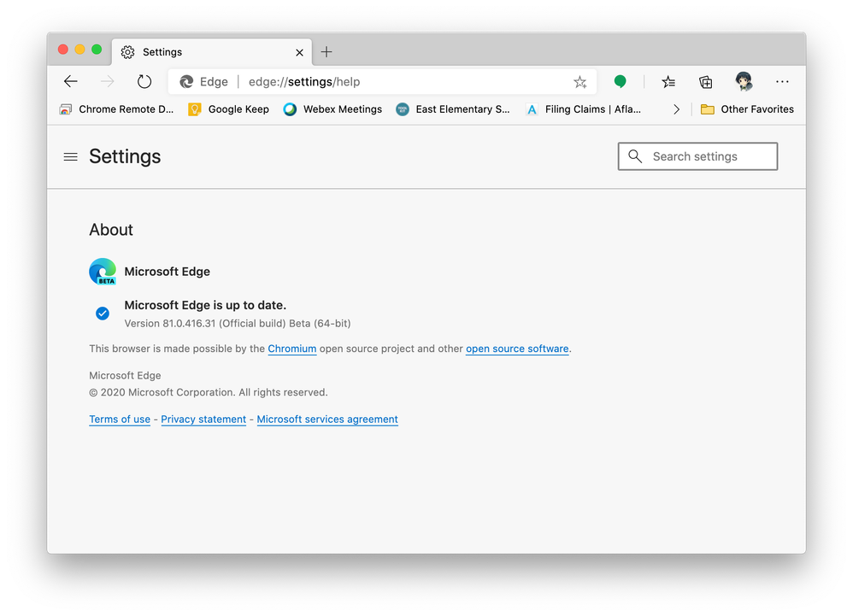
Task: Click the About heading
Action: pyautogui.click(x=111, y=230)
